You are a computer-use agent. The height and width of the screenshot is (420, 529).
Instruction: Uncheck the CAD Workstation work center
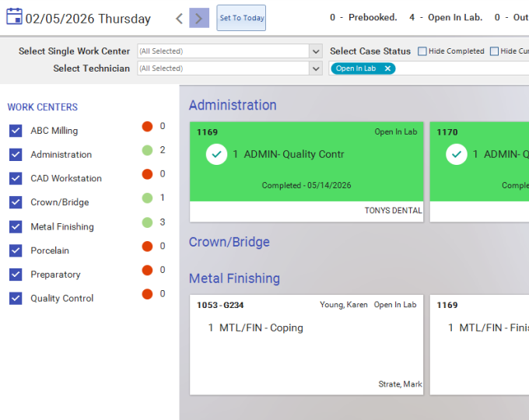[16, 178]
